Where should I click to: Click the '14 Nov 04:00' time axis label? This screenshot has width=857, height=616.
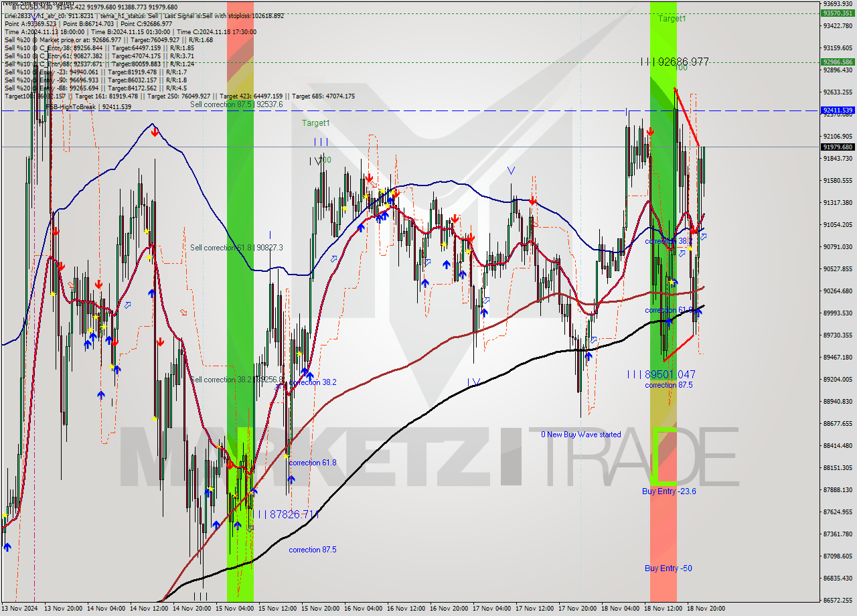pos(106,609)
